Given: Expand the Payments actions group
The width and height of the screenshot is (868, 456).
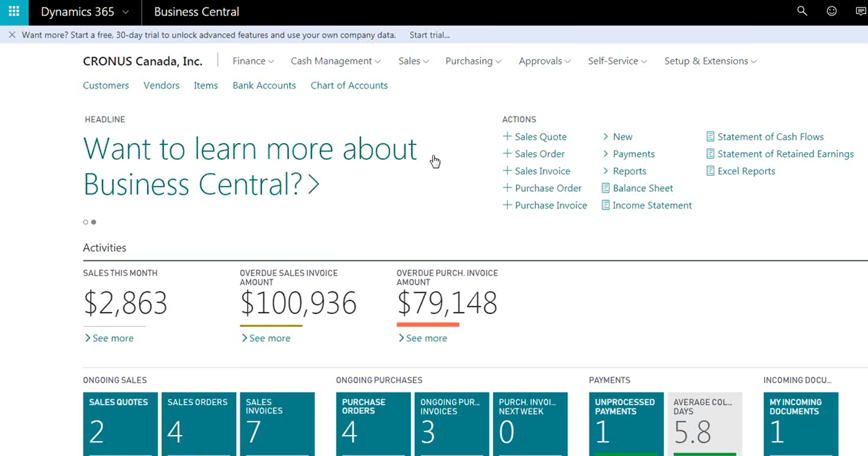Looking at the screenshot, I should [x=628, y=154].
